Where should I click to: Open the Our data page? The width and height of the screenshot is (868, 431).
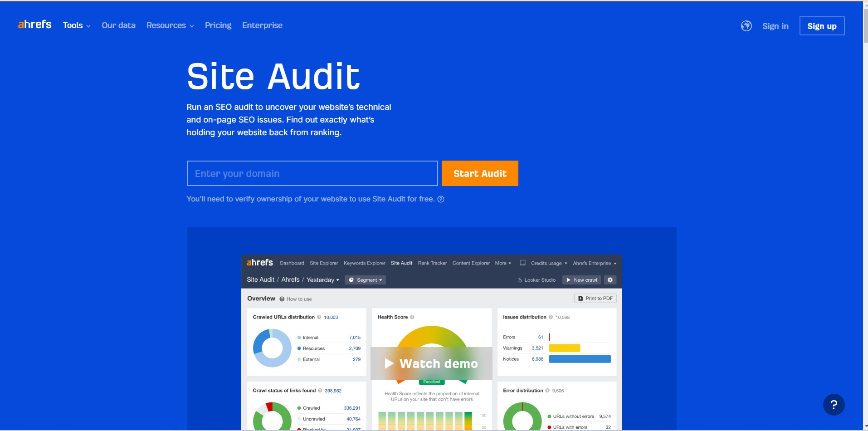pyautogui.click(x=118, y=25)
